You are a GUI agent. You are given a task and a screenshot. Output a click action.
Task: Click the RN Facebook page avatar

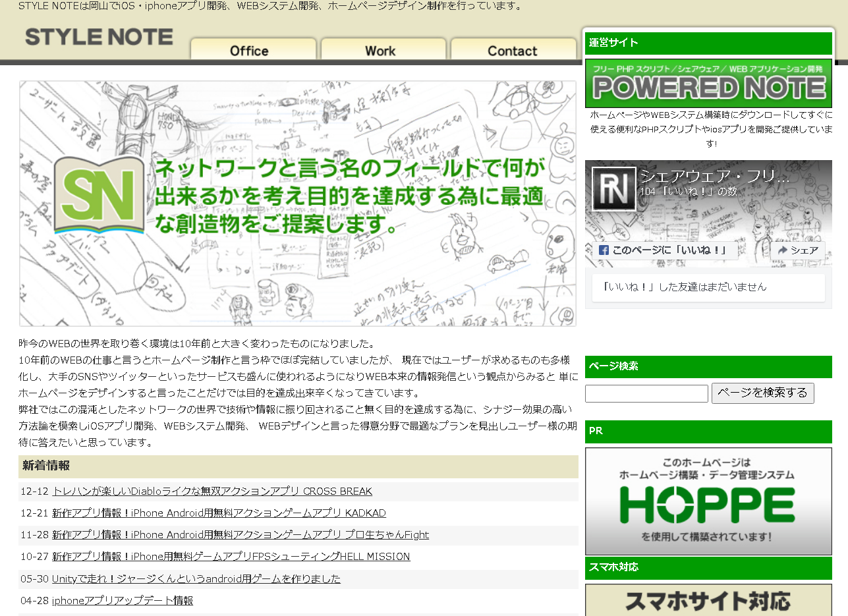click(x=613, y=188)
